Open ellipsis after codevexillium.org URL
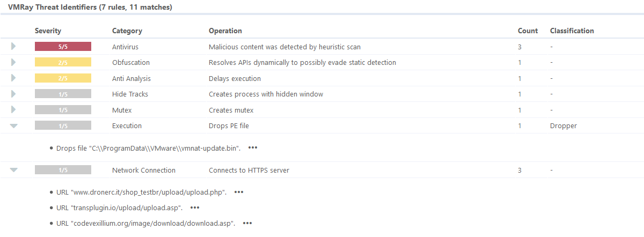The width and height of the screenshot is (644, 237). click(247, 223)
